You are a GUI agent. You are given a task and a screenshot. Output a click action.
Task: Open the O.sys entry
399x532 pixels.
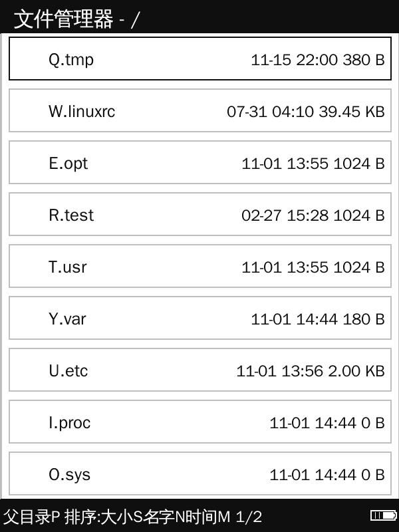(x=199, y=474)
